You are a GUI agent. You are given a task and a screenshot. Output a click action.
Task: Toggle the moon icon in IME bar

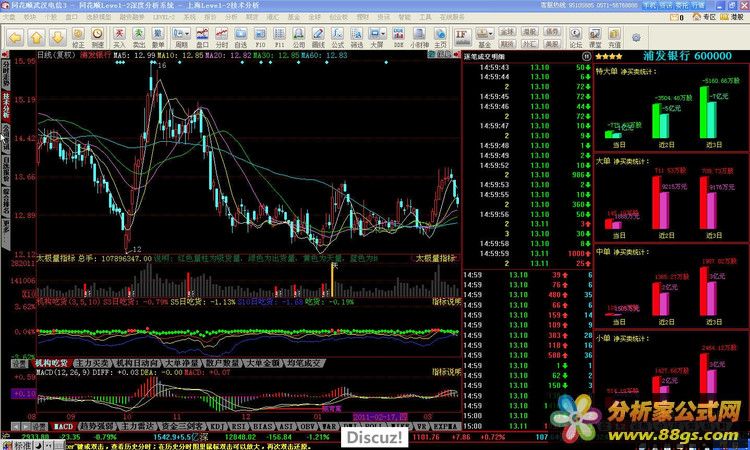click(40, 445)
